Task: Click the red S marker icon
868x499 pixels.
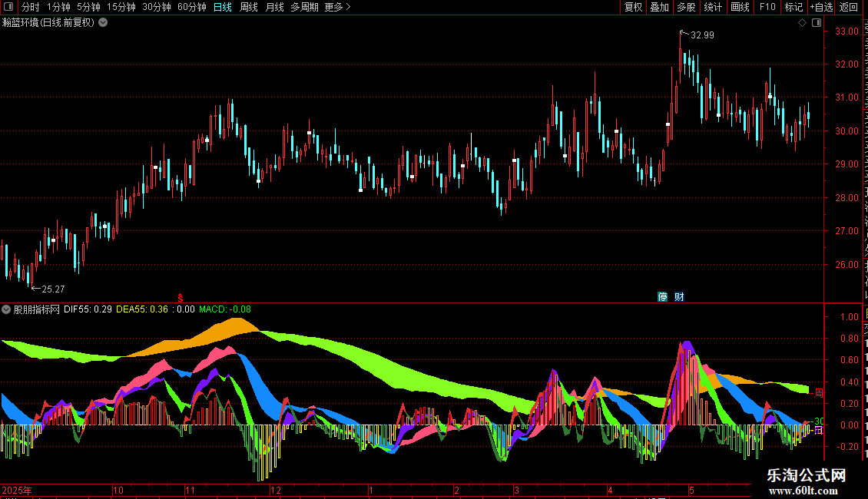Action: pos(180,298)
